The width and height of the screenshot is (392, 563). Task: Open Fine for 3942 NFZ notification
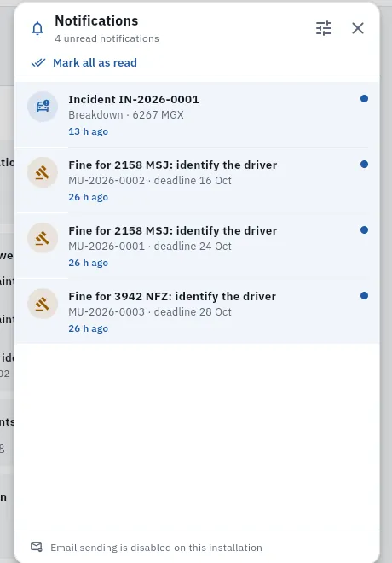click(197, 311)
